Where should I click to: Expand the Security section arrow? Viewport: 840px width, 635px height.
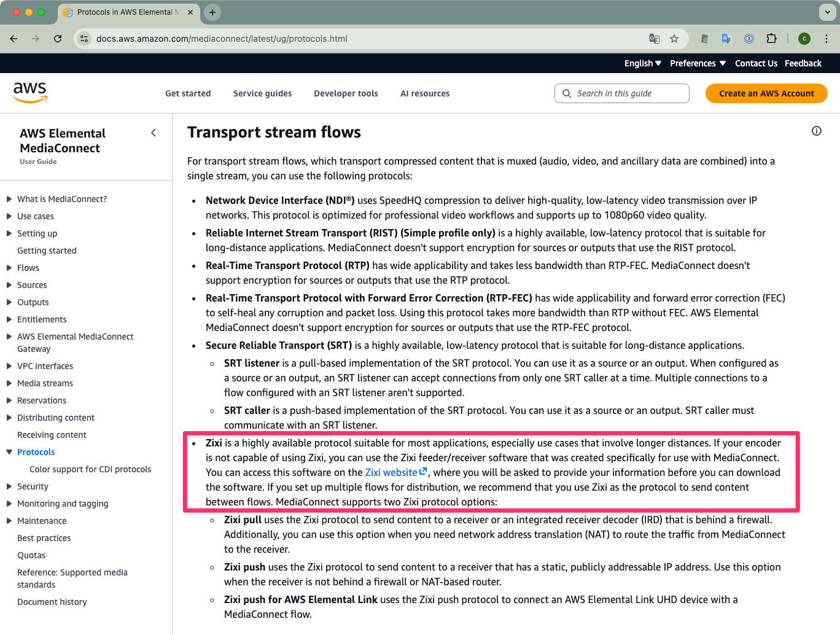[x=9, y=486]
